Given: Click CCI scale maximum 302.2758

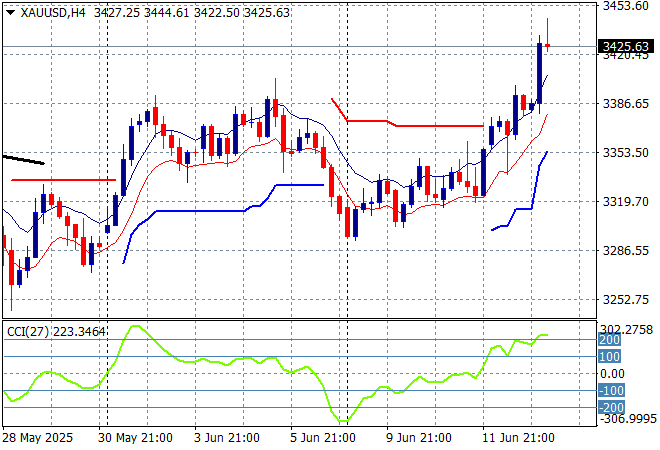Looking at the screenshot, I should click(x=626, y=330).
